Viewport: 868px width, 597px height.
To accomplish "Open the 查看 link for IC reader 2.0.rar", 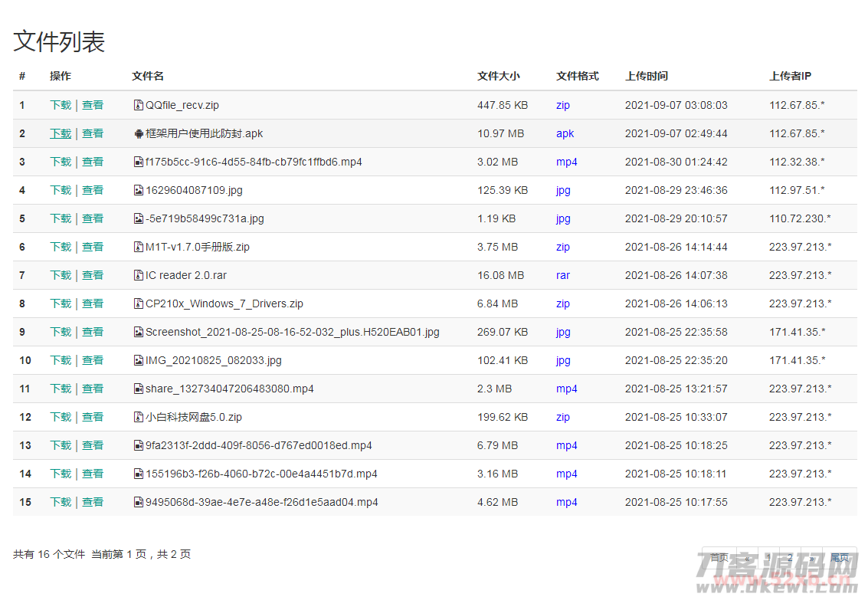I will tap(93, 274).
